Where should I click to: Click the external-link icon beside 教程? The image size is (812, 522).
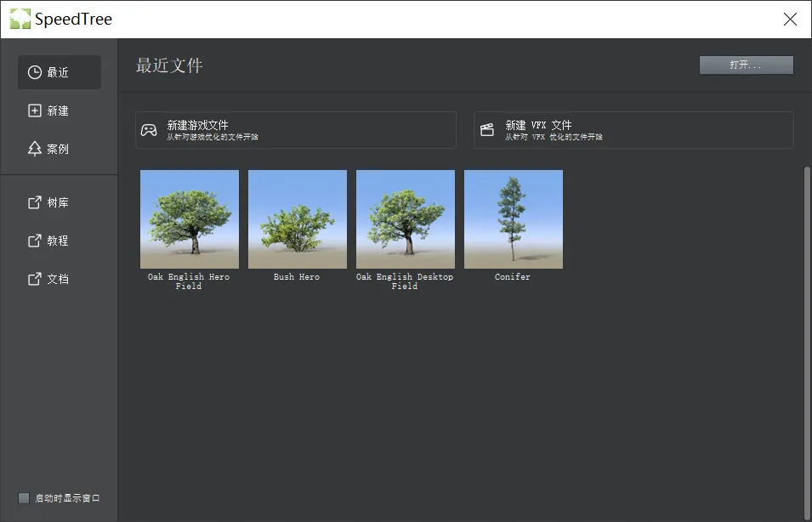(x=35, y=241)
